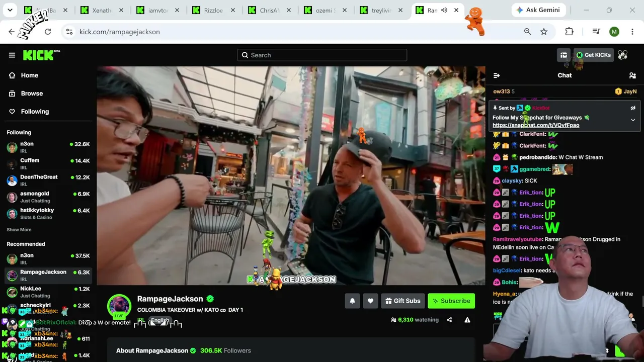View site information icon in address bar
The image size is (644, 362).
pos(69,32)
